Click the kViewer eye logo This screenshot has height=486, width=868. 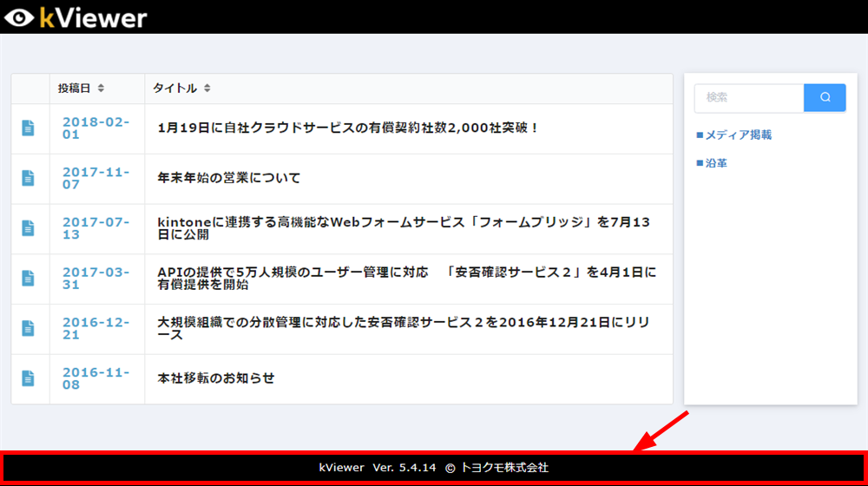[19, 17]
